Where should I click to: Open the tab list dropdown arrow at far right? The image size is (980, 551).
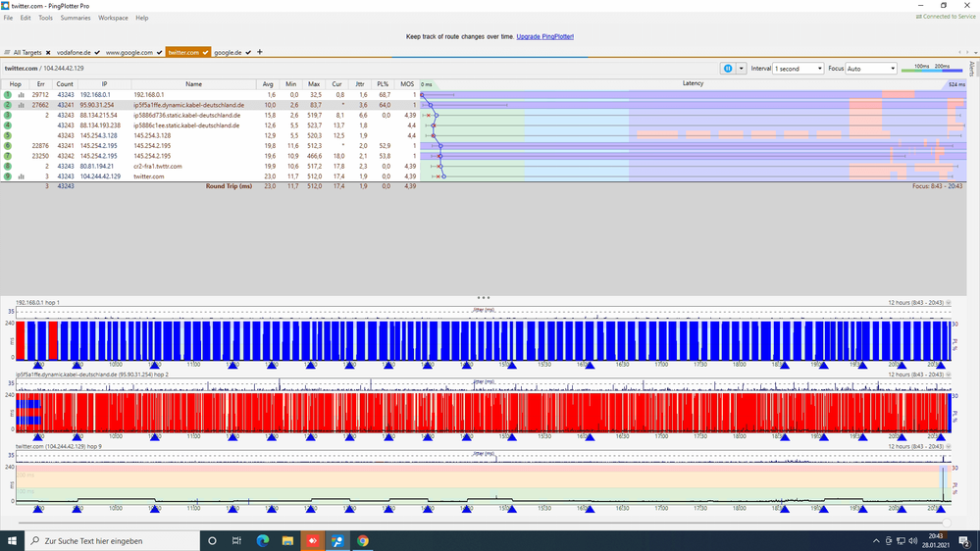[976, 53]
